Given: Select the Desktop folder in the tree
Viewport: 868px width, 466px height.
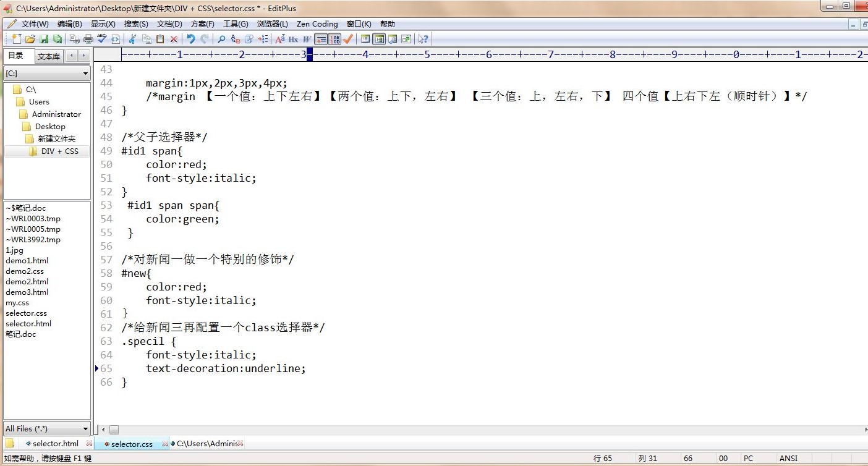Looking at the screenshot, I should 50,126.
